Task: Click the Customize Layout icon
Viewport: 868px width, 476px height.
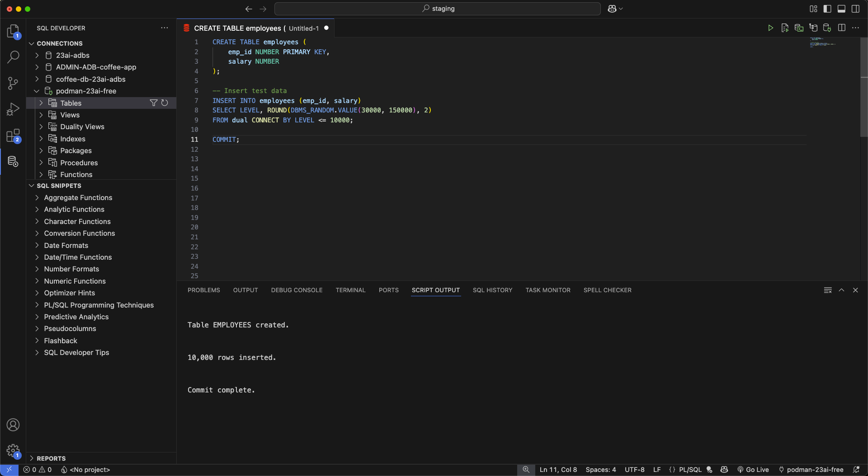Action: (x=813, y=9)
